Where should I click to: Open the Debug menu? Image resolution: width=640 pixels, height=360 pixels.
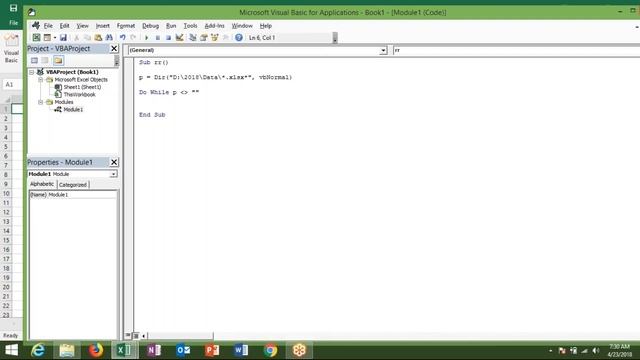click(151, 26)
